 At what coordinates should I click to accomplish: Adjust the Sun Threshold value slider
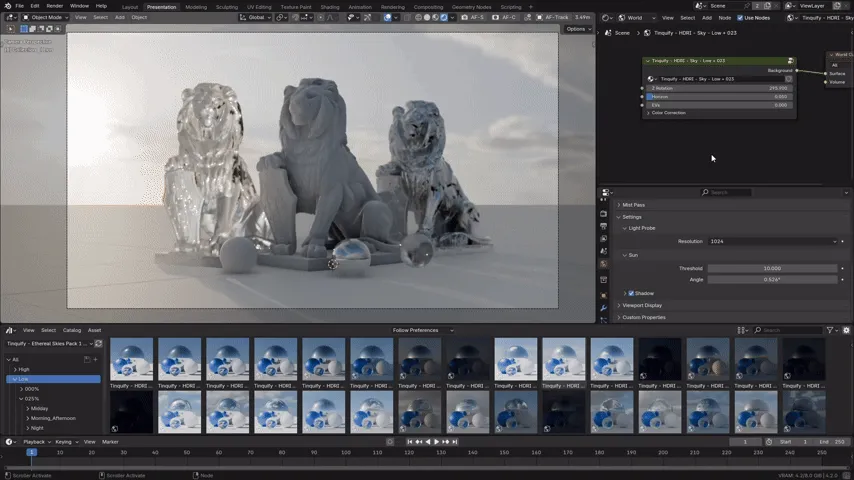tap(772, 269)
